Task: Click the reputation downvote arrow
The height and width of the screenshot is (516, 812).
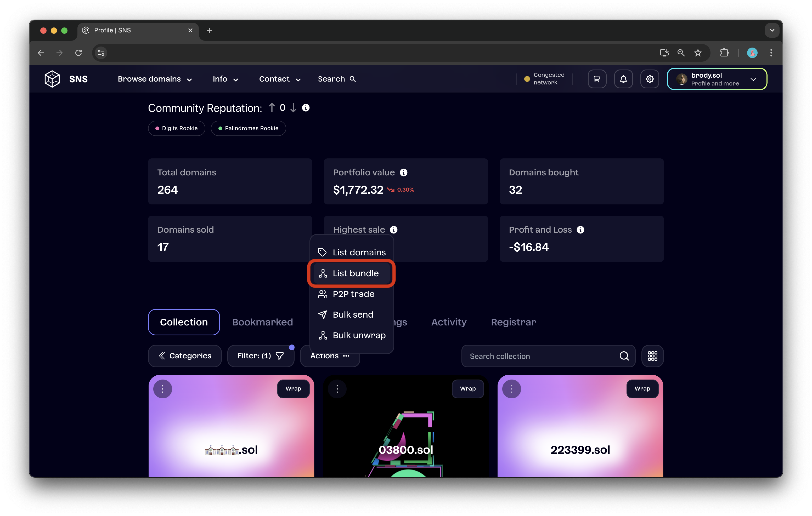Action: (293, 108)
